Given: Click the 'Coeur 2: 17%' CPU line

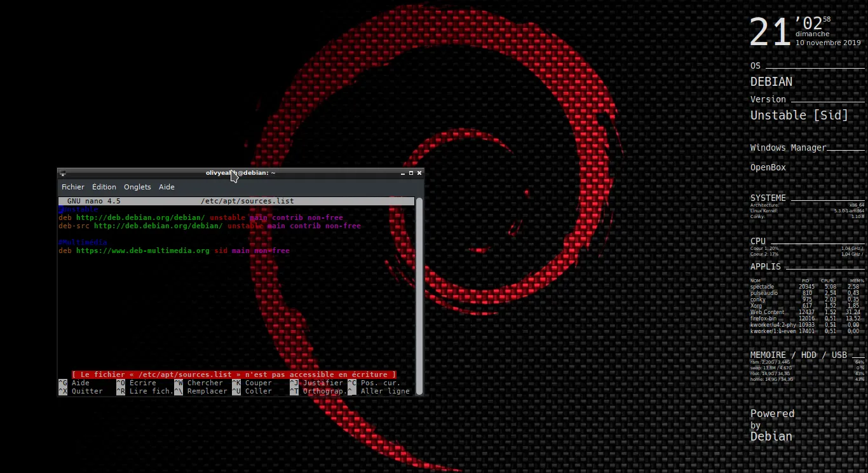Looking at the screenshot, I should (x=764, y=254).
